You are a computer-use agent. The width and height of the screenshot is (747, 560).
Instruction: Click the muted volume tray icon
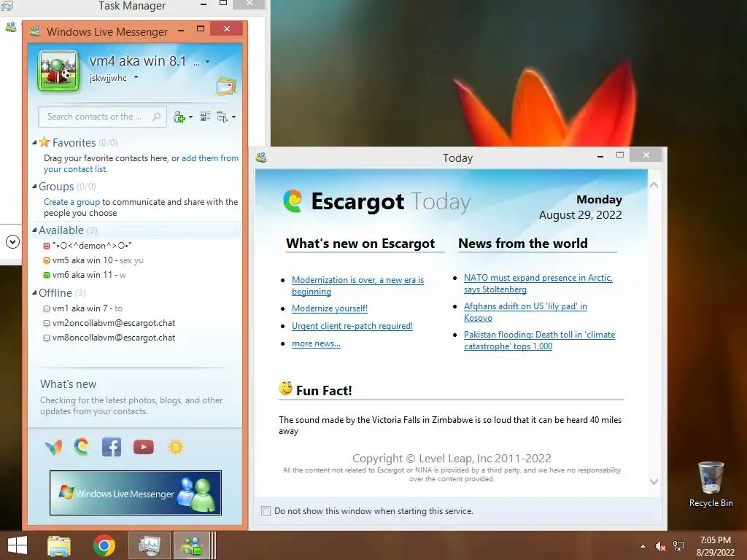click(660, 546)
